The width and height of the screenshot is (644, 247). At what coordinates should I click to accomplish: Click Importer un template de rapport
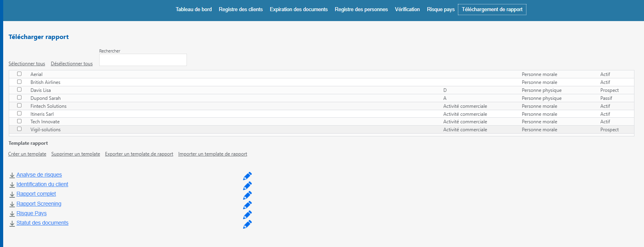click(x=212, y=154)
